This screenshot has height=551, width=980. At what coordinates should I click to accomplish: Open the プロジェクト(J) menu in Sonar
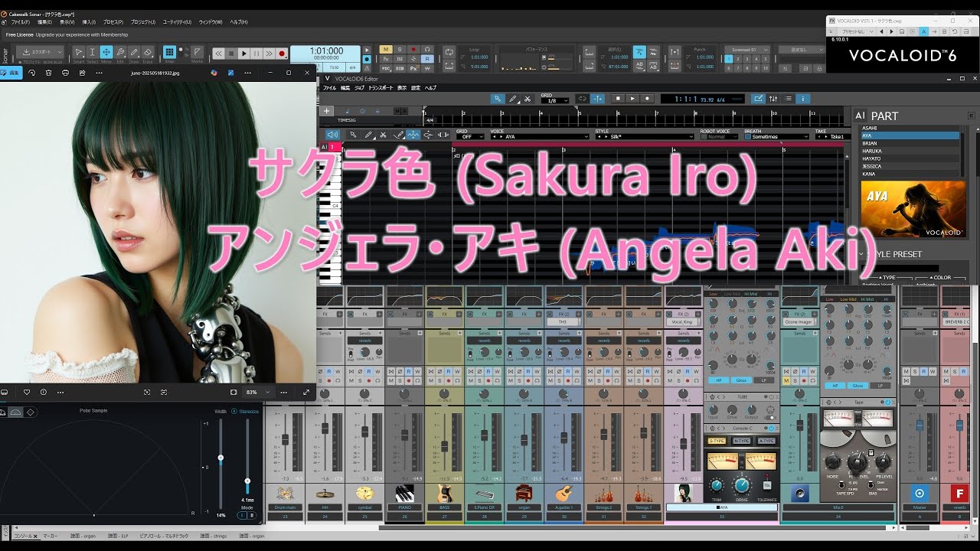pos(143,22)
